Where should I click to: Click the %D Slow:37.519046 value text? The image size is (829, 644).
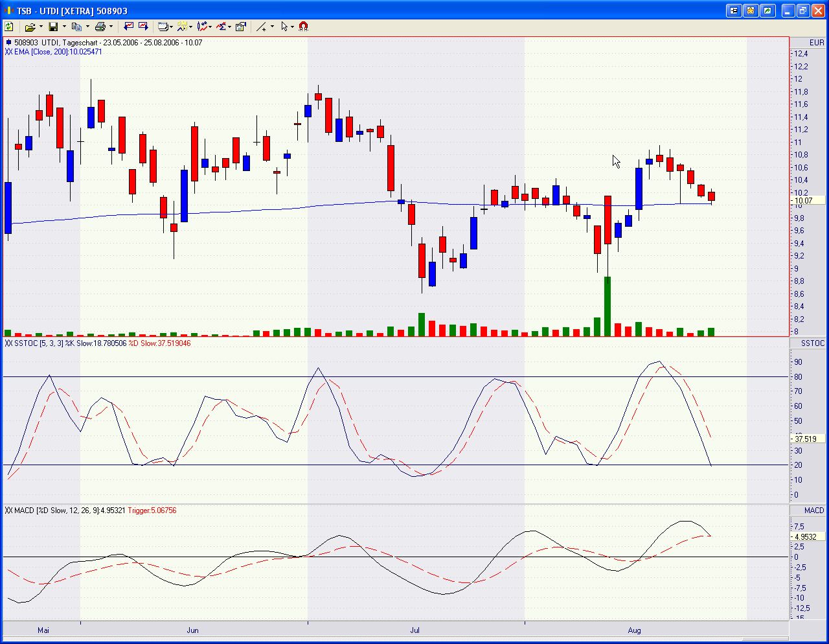click(160, 343)
